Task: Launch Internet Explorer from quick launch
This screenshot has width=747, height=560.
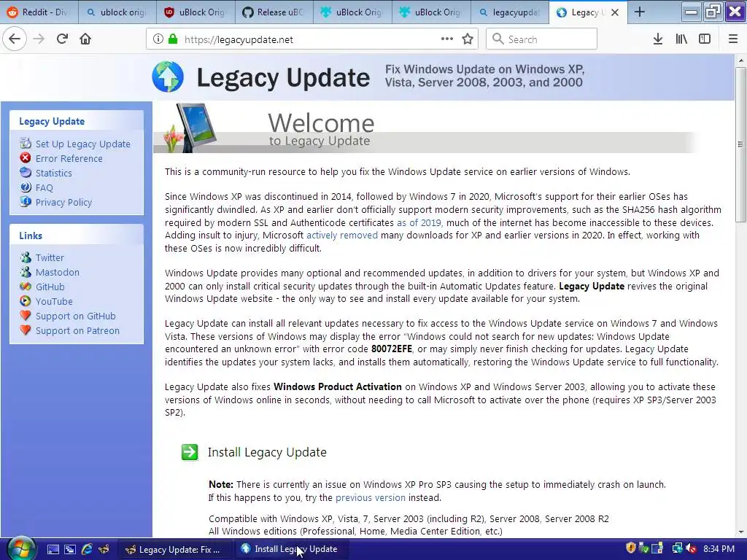Action: 87,550
